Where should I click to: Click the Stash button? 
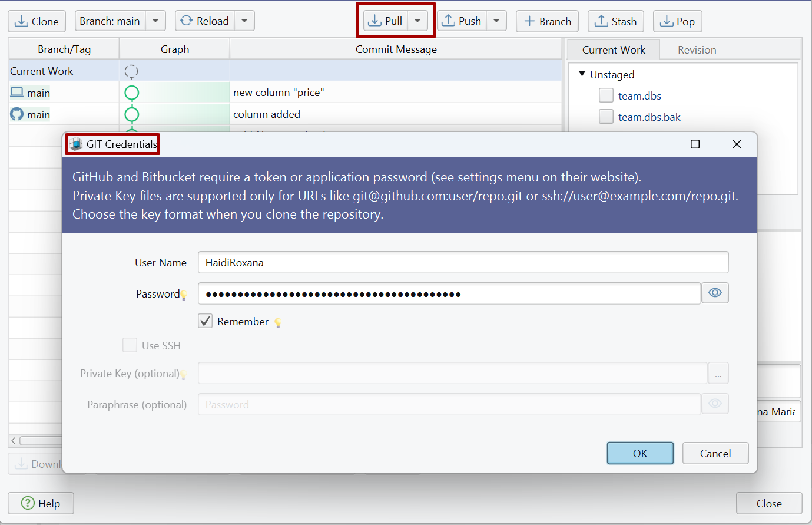616,21
